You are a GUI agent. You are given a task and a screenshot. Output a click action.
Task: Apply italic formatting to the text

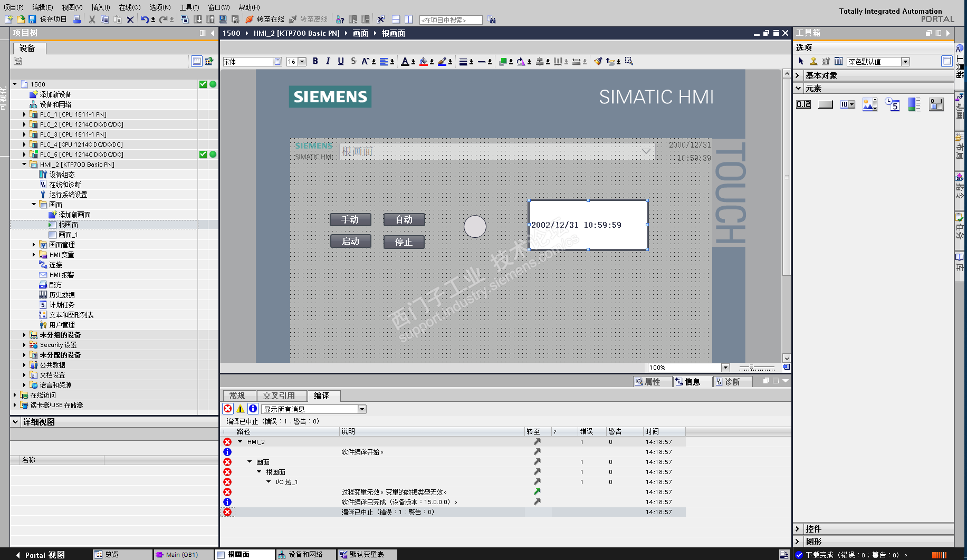pyautogui.click(x=328, y=61)
